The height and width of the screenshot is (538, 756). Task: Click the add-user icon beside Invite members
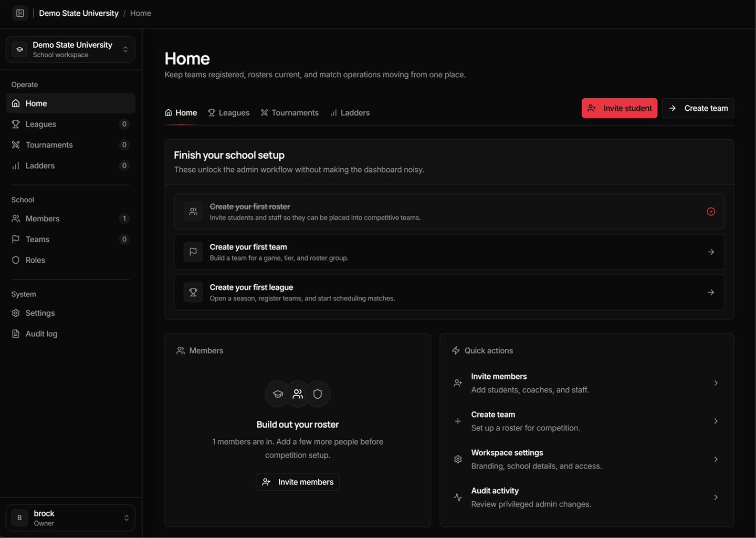coord(458,383)
